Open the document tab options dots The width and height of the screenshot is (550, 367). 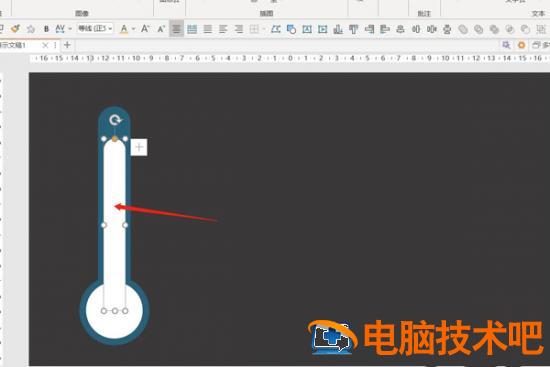[55, 45]
